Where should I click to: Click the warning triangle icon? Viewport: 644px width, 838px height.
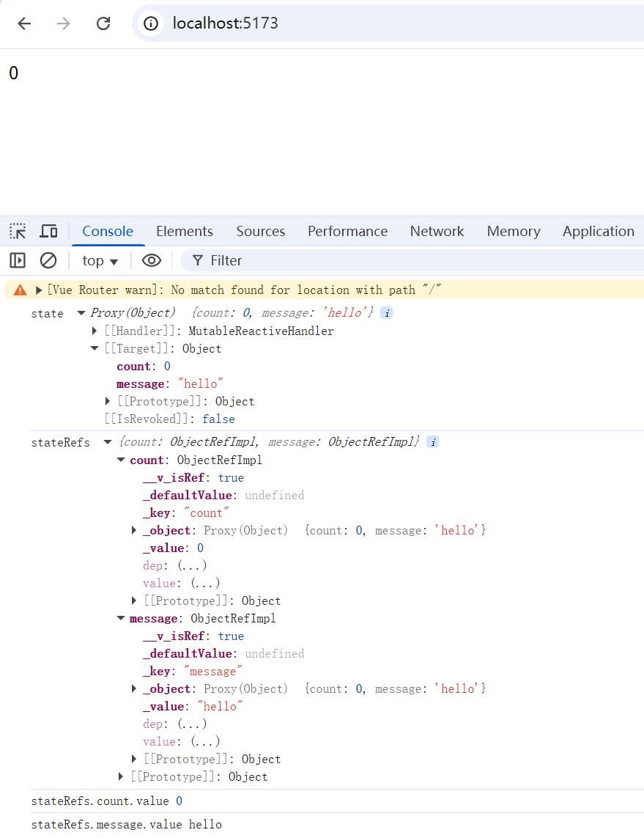point(21,290)
